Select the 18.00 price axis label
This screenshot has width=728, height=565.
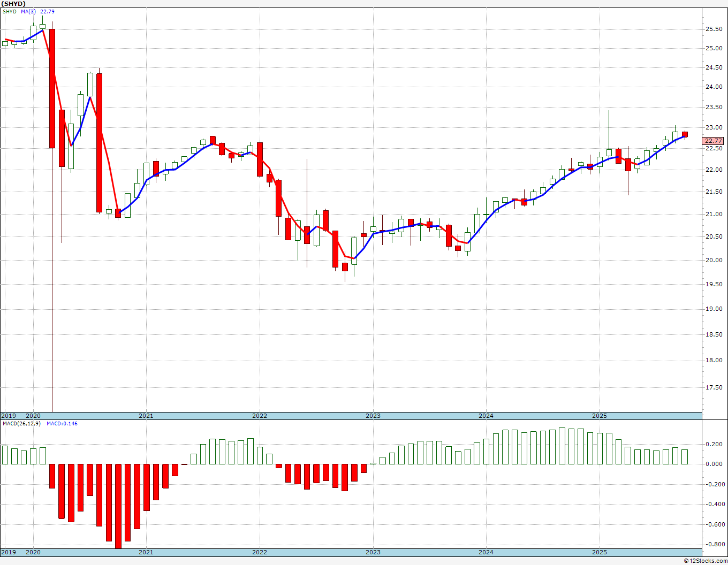[x=714, y=360]
